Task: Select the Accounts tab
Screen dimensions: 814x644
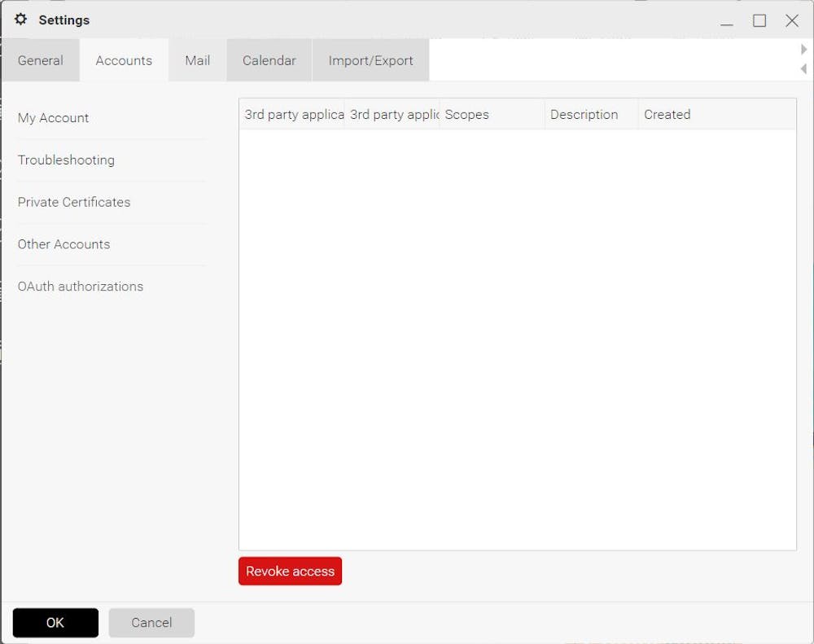Action: 124,60
